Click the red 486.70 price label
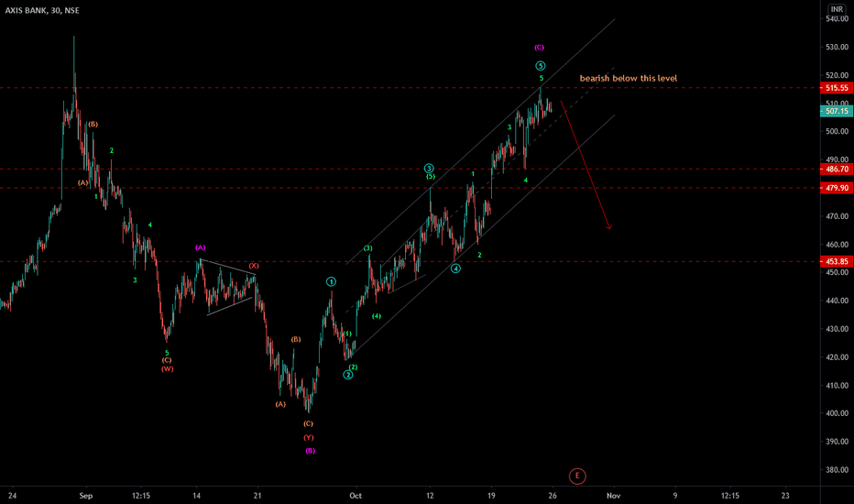Screen dimensions: 854x504 point(837,170)
